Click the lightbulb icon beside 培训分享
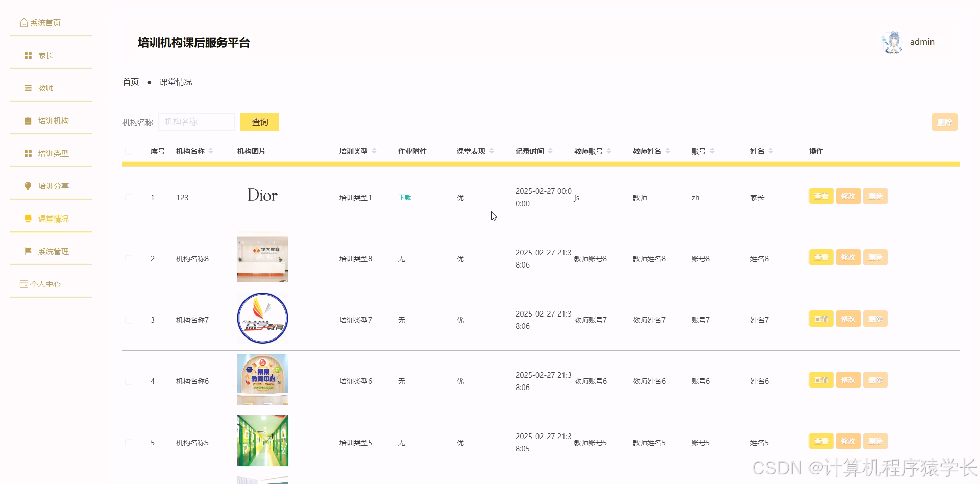980x484 pixels. [28, 186]
